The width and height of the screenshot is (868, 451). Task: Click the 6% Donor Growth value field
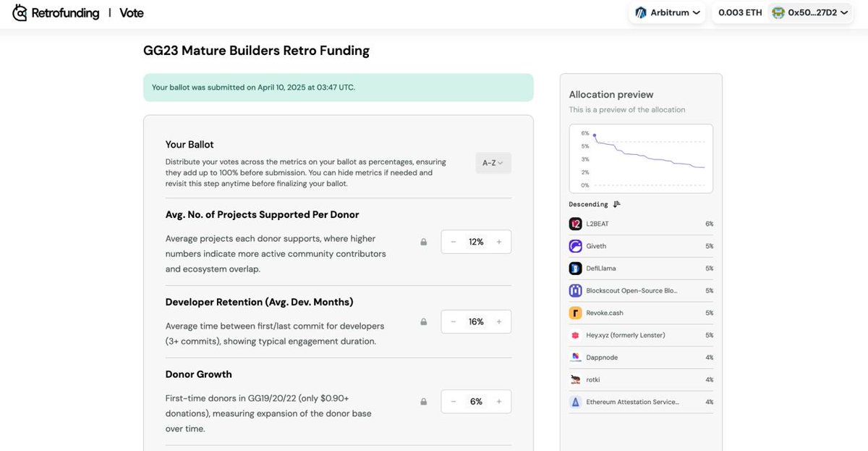476,401
